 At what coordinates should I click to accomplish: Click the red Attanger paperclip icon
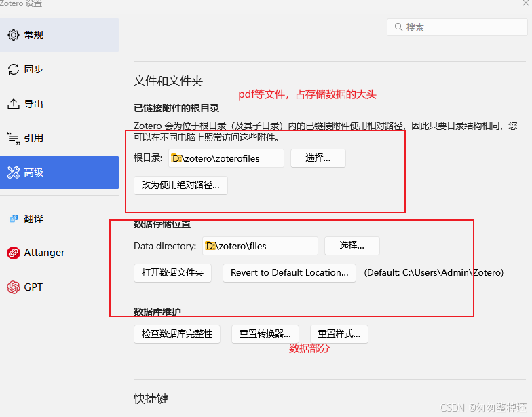(14, 253)
